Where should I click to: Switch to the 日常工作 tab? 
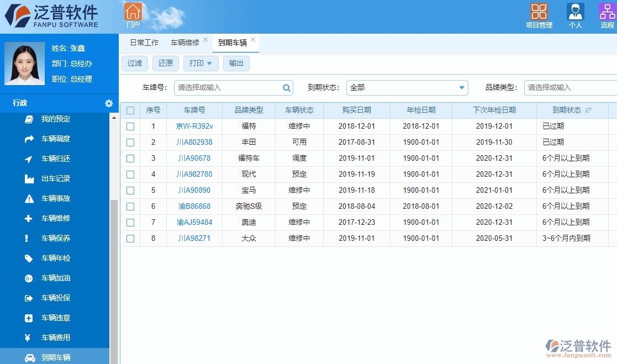click(144, 42)
